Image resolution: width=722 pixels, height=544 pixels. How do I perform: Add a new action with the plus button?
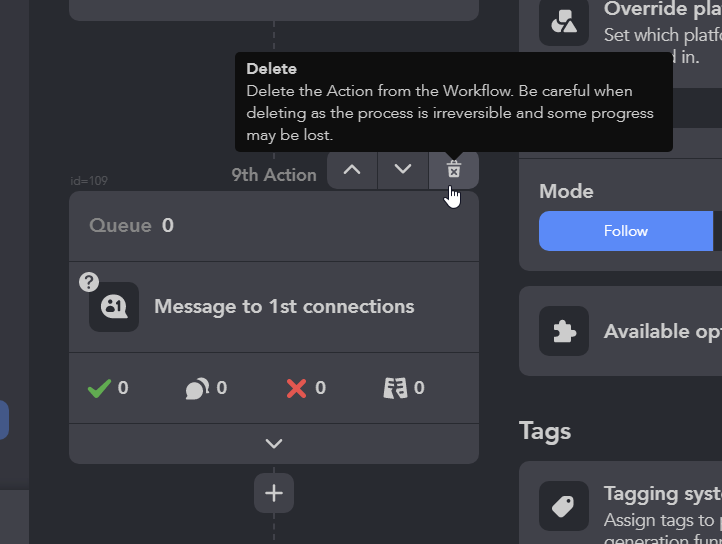click(x=274, y=493)
